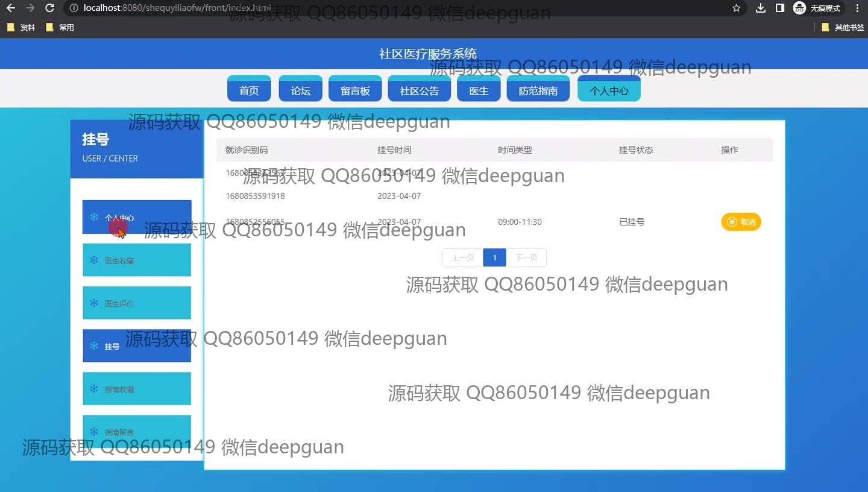Reload the page with the browser refresh icon
Viewport: 868px width, 492px height.
click(x=50, y=8)
